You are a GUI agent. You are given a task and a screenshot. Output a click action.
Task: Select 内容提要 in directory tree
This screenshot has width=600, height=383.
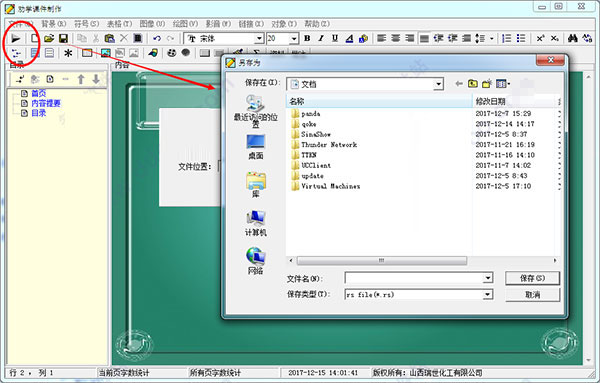tap(46, 103)
